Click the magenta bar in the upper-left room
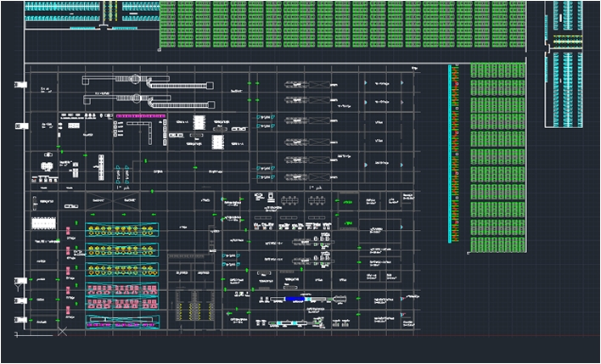 [140, 115]
